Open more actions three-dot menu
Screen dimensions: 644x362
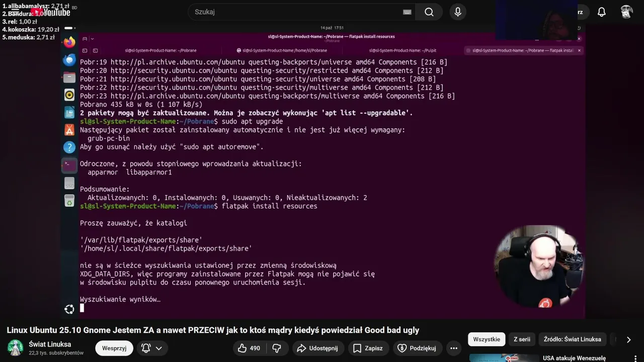click(x=453, y=348)
